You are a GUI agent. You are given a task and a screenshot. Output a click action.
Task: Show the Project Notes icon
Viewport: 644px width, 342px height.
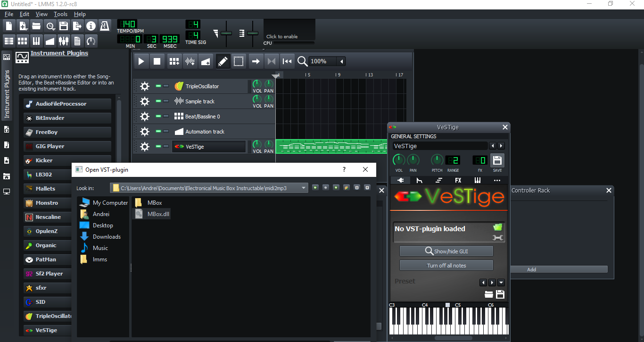click(x=77, y=41)
